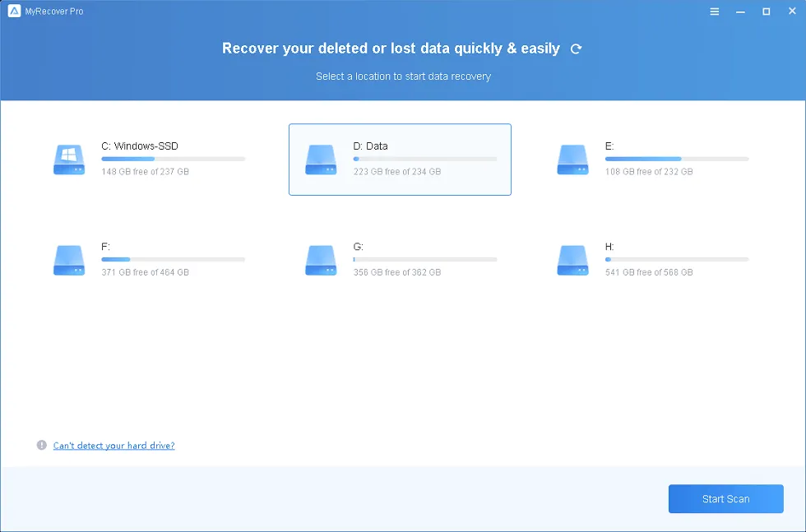Screen dimensions: 806x532
Task: Click "541 GB free of 568 GB" text
Action: click(x=648, y=272)
